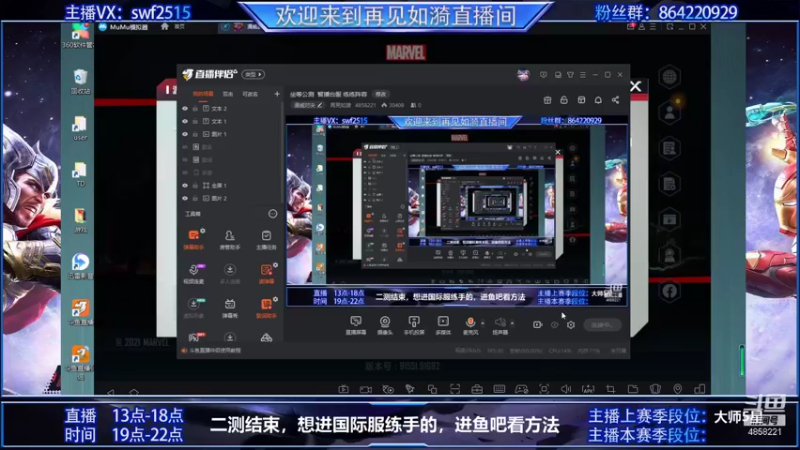Select the 文本 1 source row
This screenshot has height=450, width=800.
click(230, 121)
